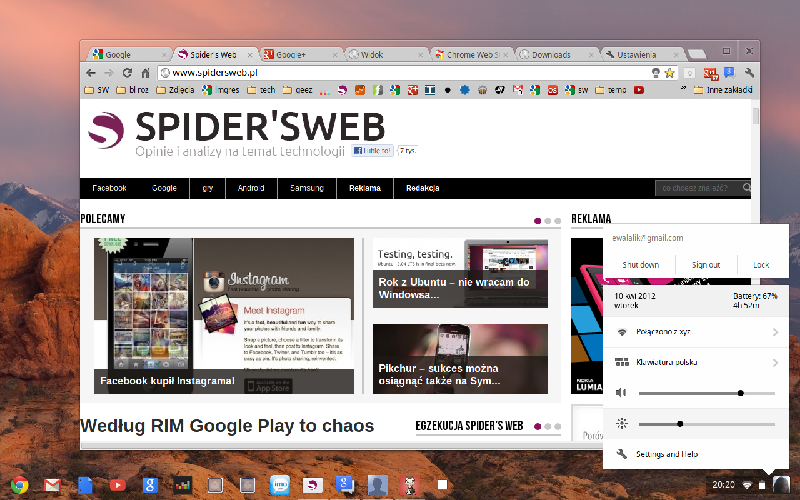
Task: Launch YouTube from the shelf
Action: (118, 485)
